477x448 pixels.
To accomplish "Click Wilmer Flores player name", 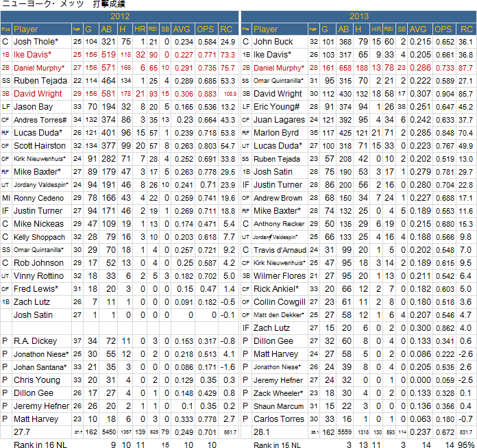I will click(x=280, y=276).
